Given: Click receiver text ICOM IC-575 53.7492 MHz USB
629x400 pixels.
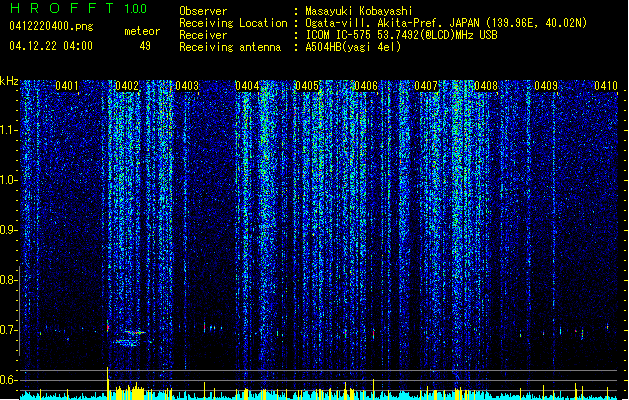Looking at the screenshot, I should pyautogui.click(x=401, y=35).
